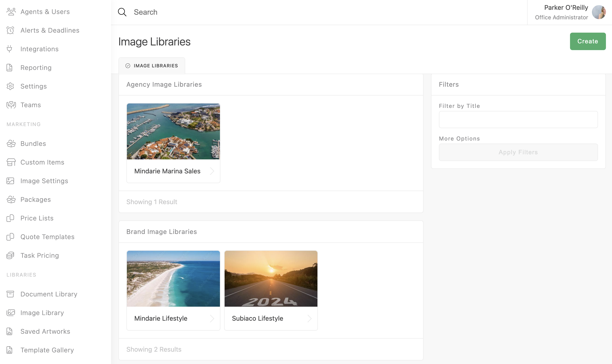Image resolution: width=612 pixels, height=364 pixels.
Task: Click the search magnifier icon
Action: tap(122, 12)
